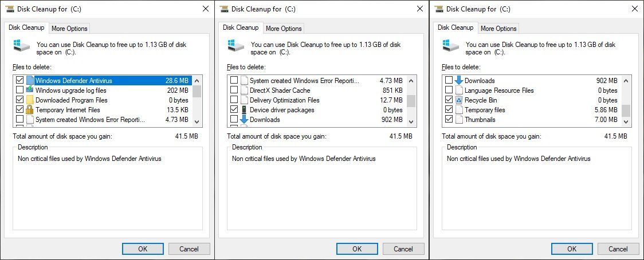Enable the Windows upgrade log files checkbox
644x260 pixels.
[x=20, y=90]
